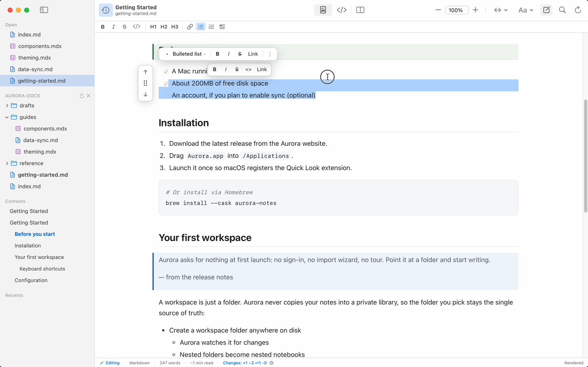Uncheck 'About 200MB of free disk space'
This screenshot has height=367, width=588.
tap(166, 84)
